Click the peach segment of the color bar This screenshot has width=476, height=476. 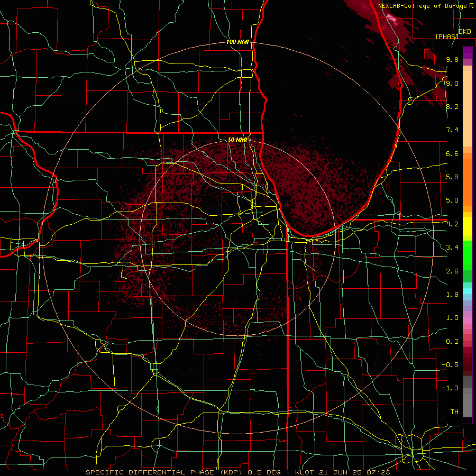467,109
